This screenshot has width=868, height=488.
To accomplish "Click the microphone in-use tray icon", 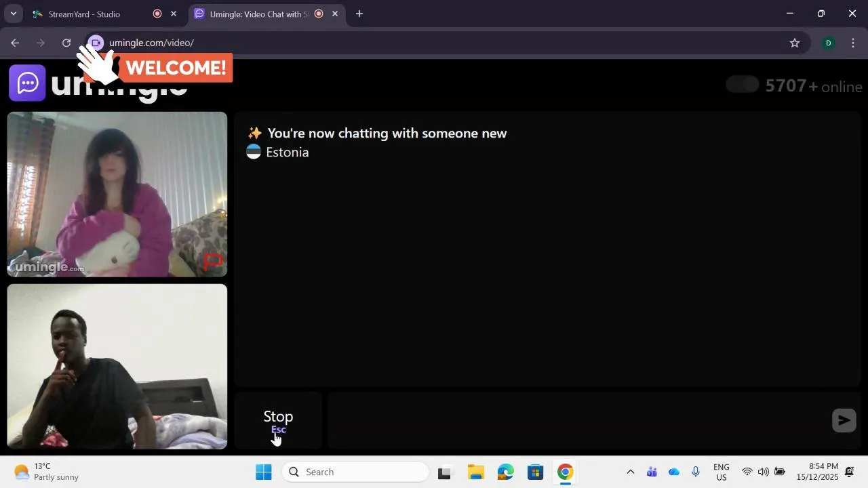I will coord(696,472).
